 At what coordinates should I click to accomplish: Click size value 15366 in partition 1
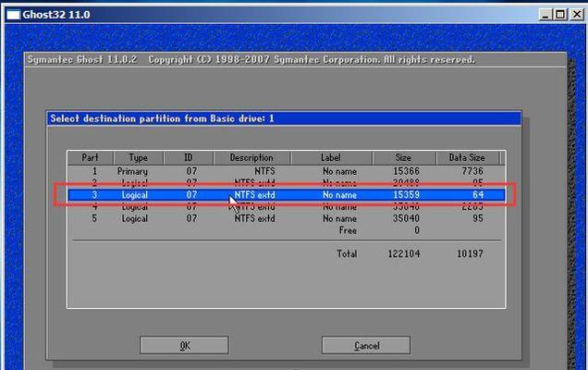406,171
